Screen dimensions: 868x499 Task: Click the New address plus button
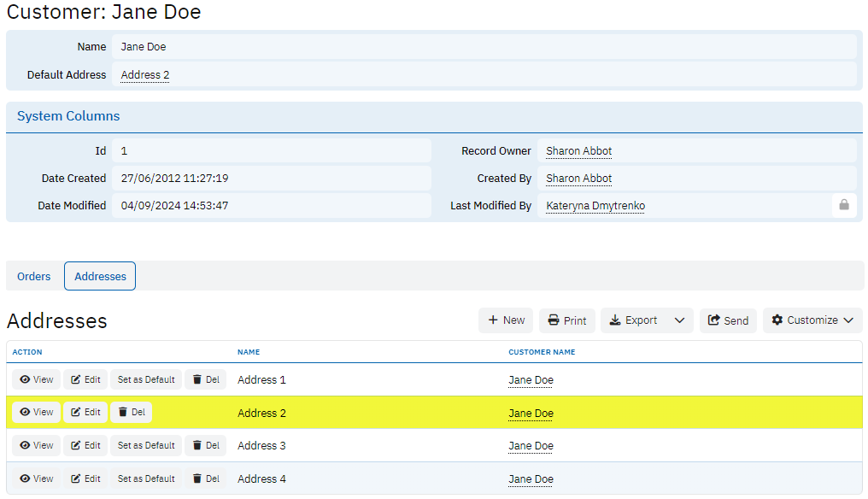coord(506,320)
